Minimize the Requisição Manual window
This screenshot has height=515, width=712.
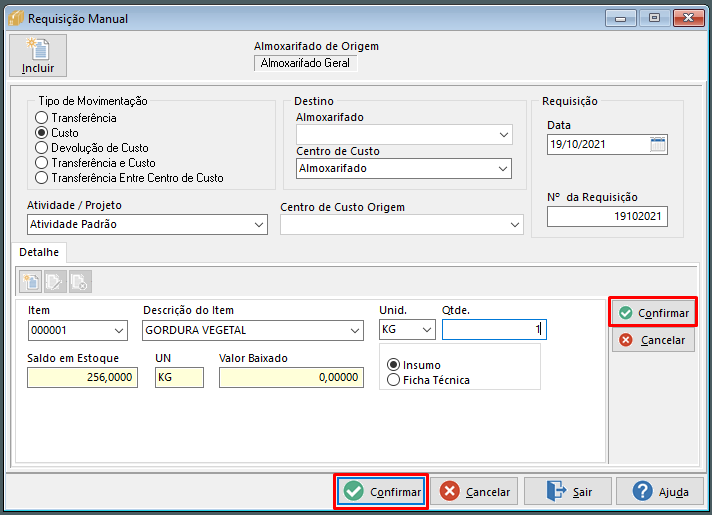tap(620, 18)
